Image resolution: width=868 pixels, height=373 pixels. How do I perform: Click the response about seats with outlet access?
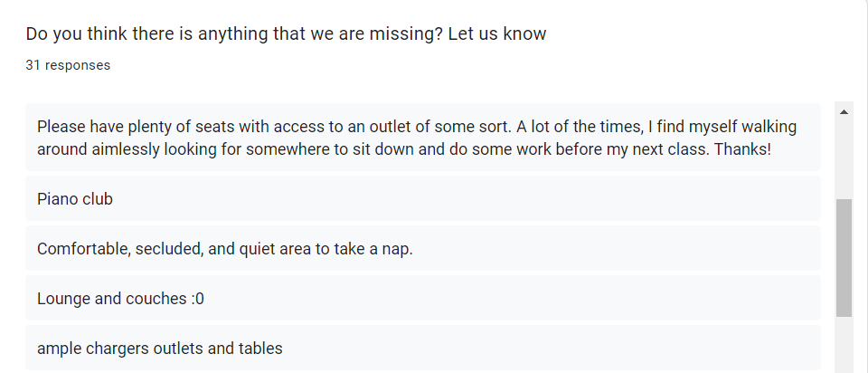pyautogui.click(x=423, y=138)
